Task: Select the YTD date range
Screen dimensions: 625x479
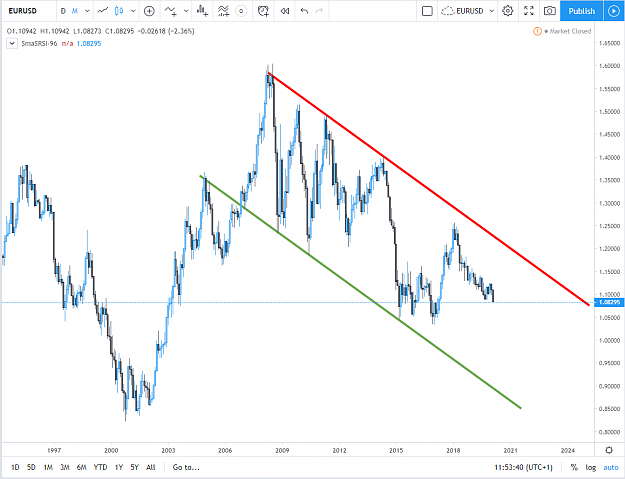Action: tap(100, 467)
